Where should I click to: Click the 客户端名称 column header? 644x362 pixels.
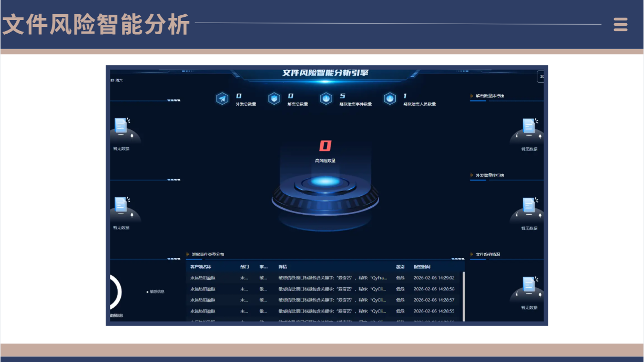(x=200, y=267)
